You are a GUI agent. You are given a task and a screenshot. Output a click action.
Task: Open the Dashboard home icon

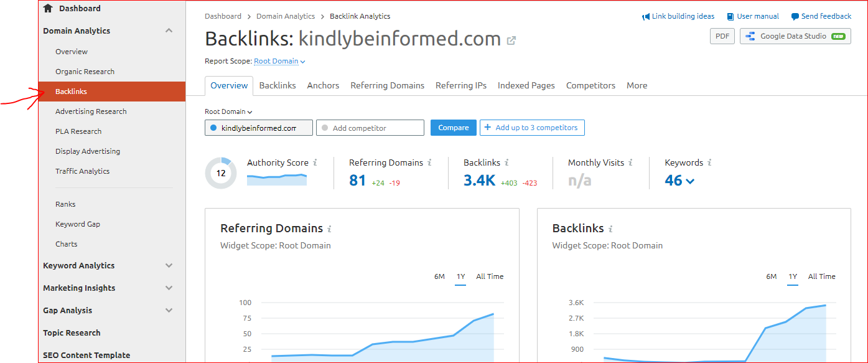(x=48, y=8)
